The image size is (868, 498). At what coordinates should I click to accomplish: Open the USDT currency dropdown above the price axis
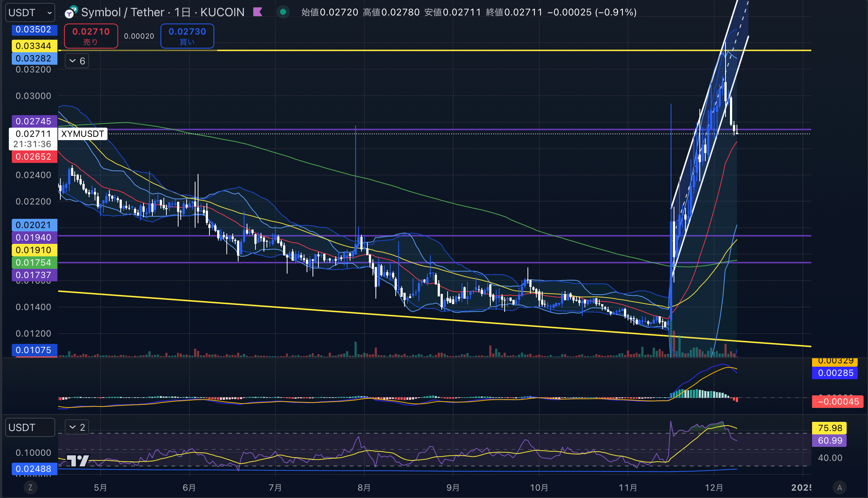click(30, 13)
